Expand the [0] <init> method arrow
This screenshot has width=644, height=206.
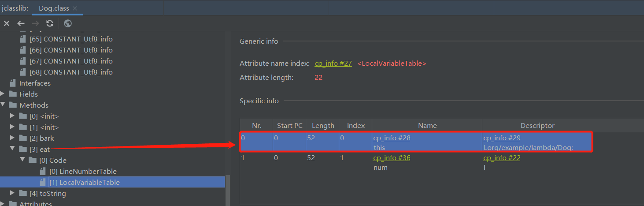[13, 116]
